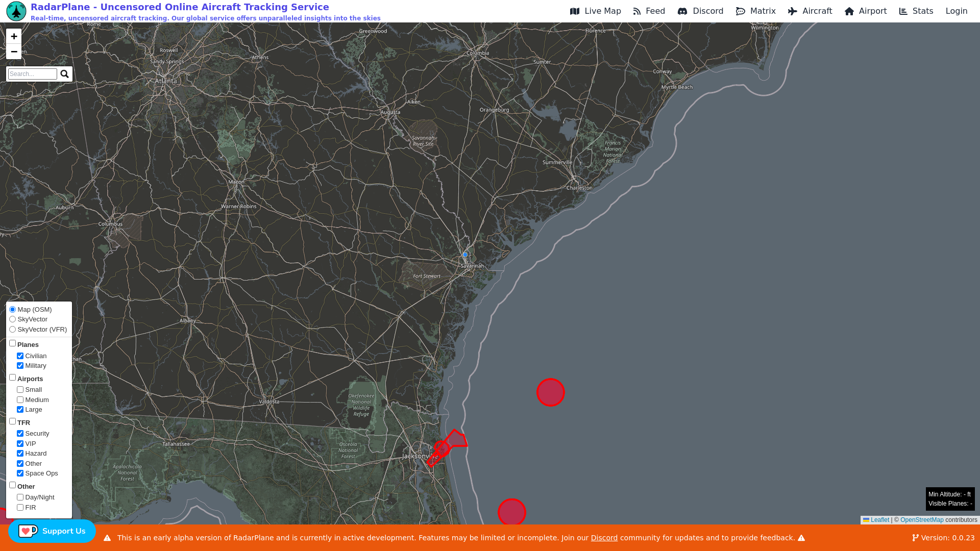
Task: Enable Day/Night overlay
Action: tap(20, 497)
